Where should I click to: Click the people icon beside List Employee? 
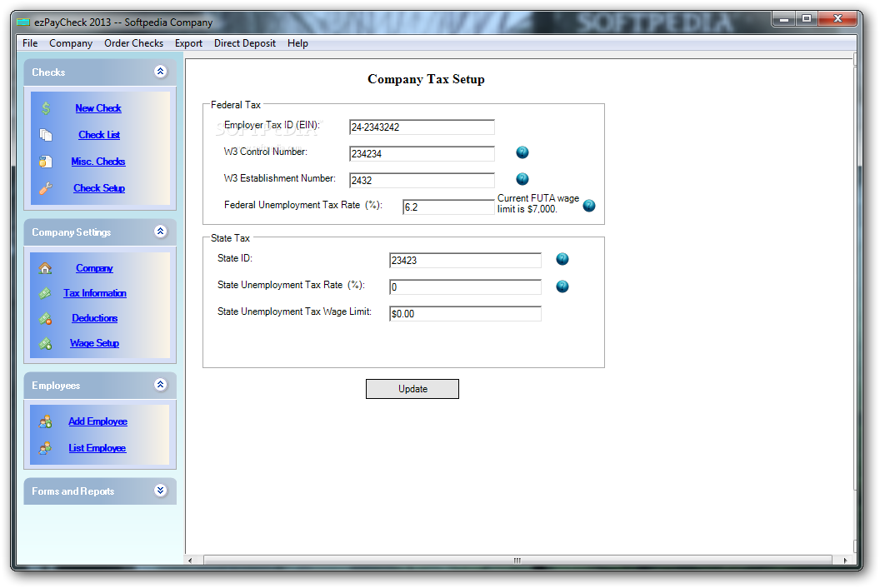coord(46,448)
